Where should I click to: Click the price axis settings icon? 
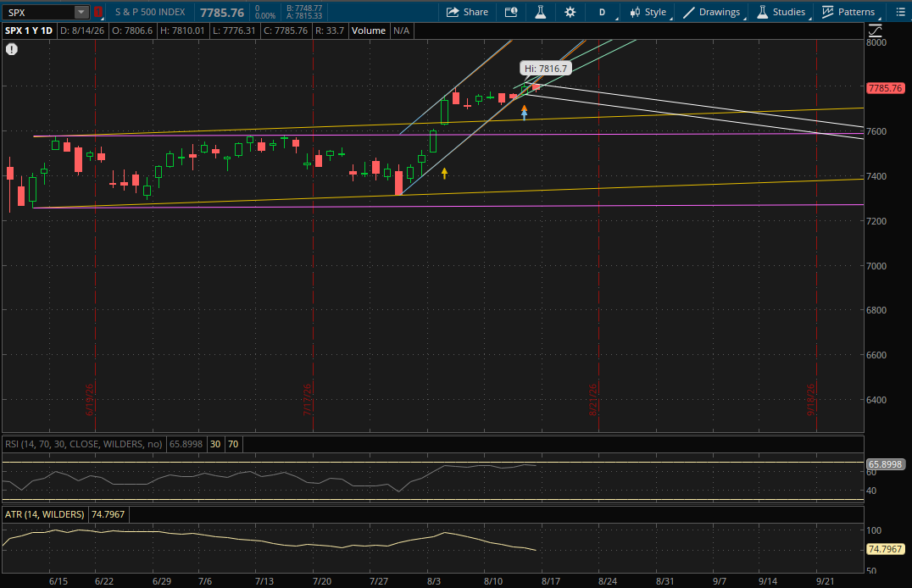click(875, 31)
